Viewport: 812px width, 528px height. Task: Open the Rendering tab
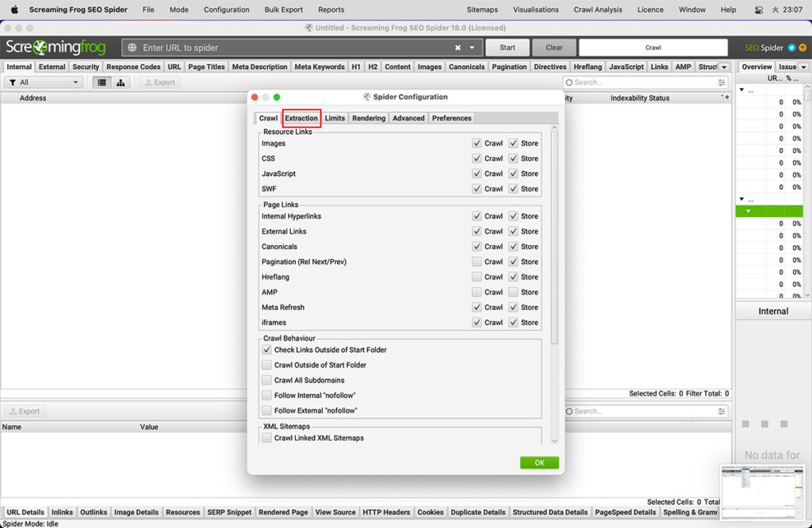coord(369,118)
